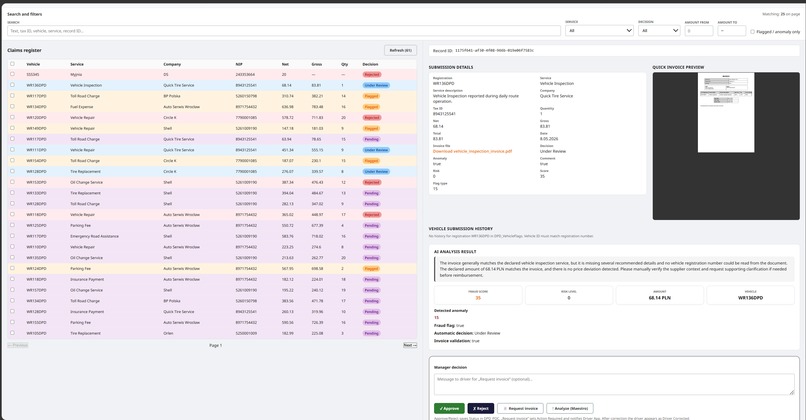Tick the select-all checkbox in the claims table header

(x=12, y=64)
